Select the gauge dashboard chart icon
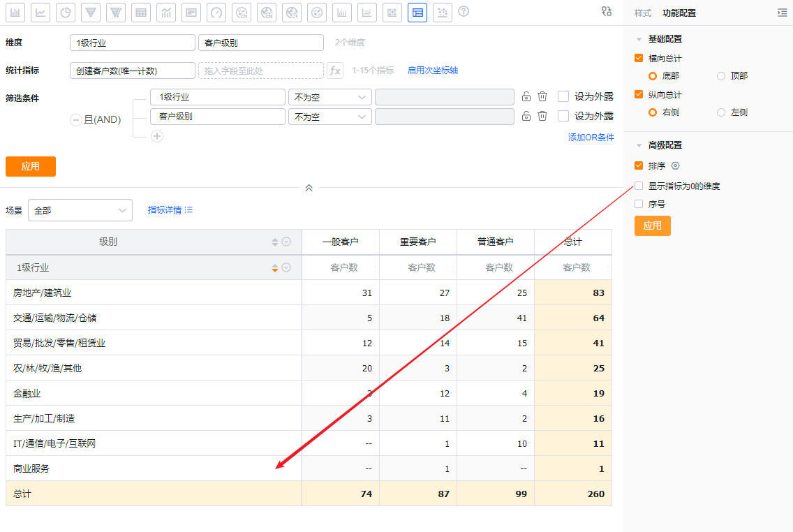Viewport: 793px width, 532px height. (216, 13)
